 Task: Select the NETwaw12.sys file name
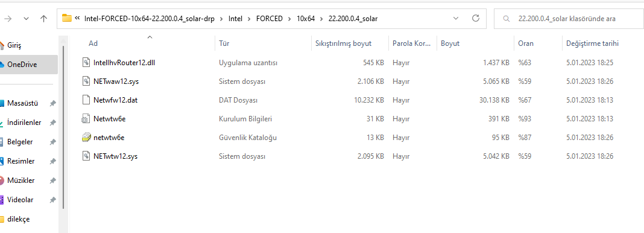point(116,81)
